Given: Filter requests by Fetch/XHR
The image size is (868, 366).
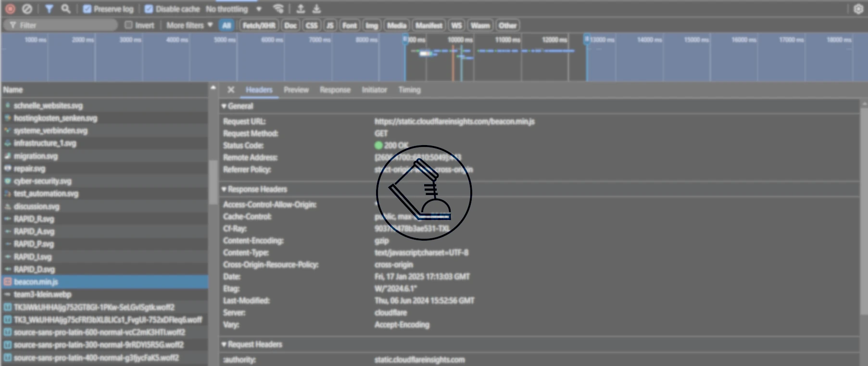Looking at the screenshot, I should [x=259, y=25].
